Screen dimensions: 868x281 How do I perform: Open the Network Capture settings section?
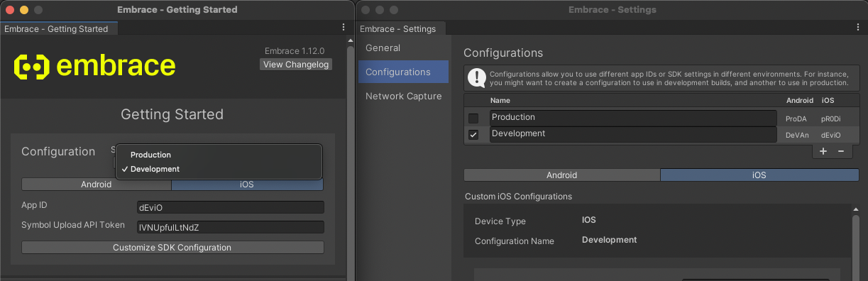[x=403, y=97]
